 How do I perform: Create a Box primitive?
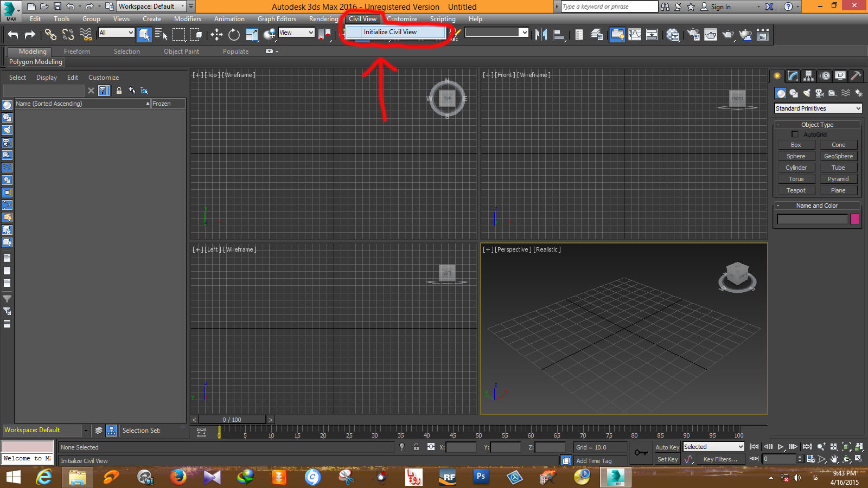tap(796, 145)
